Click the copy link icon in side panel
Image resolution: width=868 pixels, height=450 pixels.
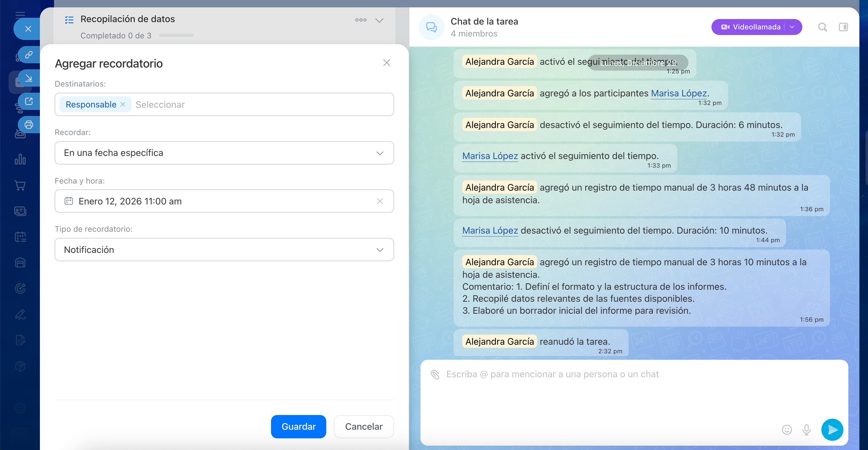[x=29, y=55]
